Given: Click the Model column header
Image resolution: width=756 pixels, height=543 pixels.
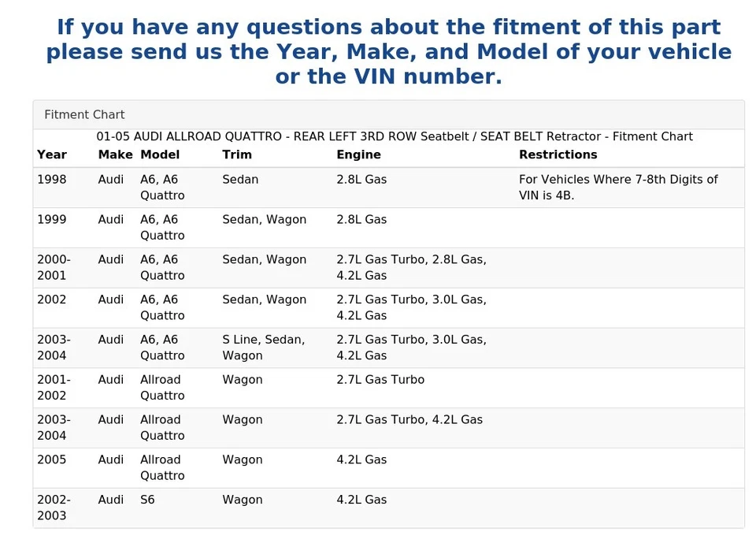Looking at the screenshot, I should coord(160,154).
